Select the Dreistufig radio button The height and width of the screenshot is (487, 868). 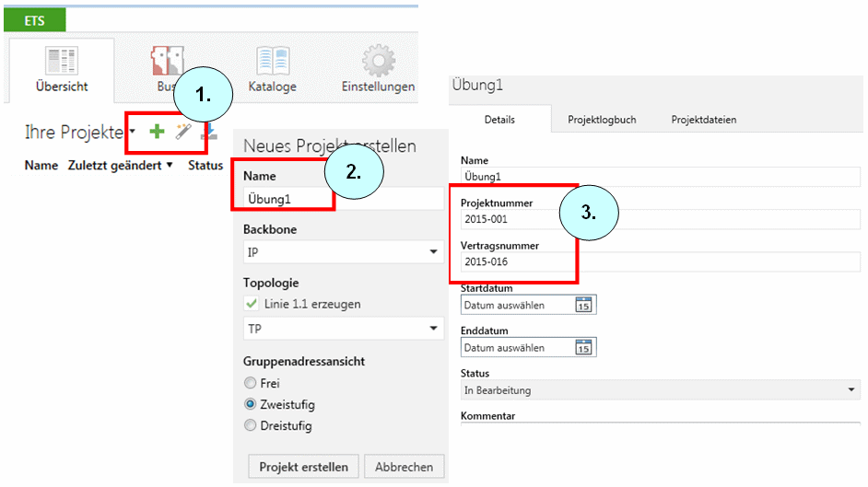pyautogui.click(x=250, y=425)
